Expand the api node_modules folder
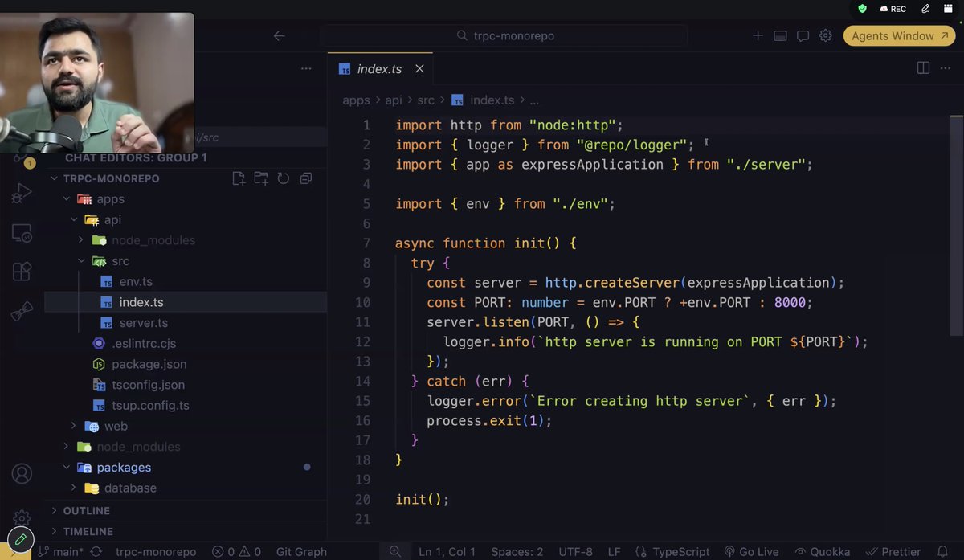964x560 pixels. point(81,240)
